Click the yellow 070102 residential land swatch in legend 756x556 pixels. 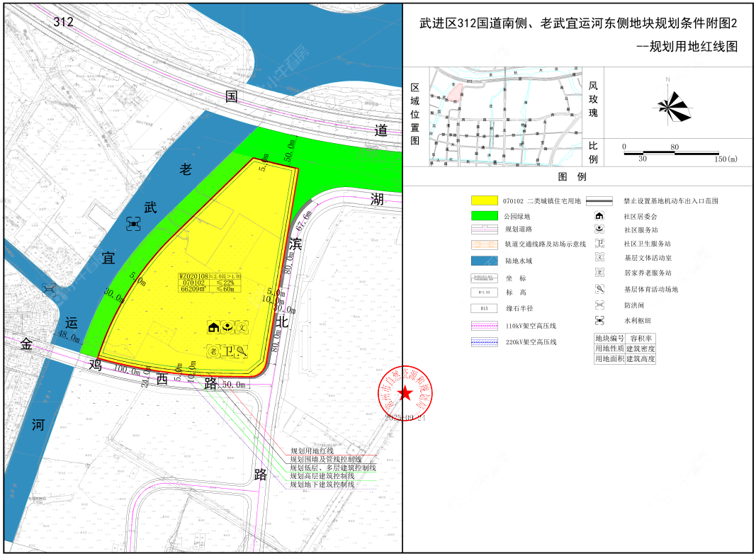click(485, 200)
